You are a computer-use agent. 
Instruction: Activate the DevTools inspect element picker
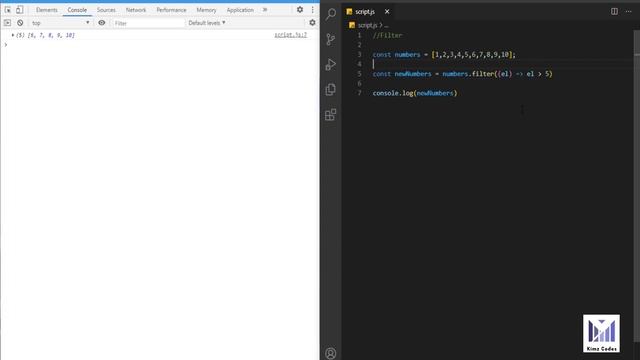click(x=8, y=10)
